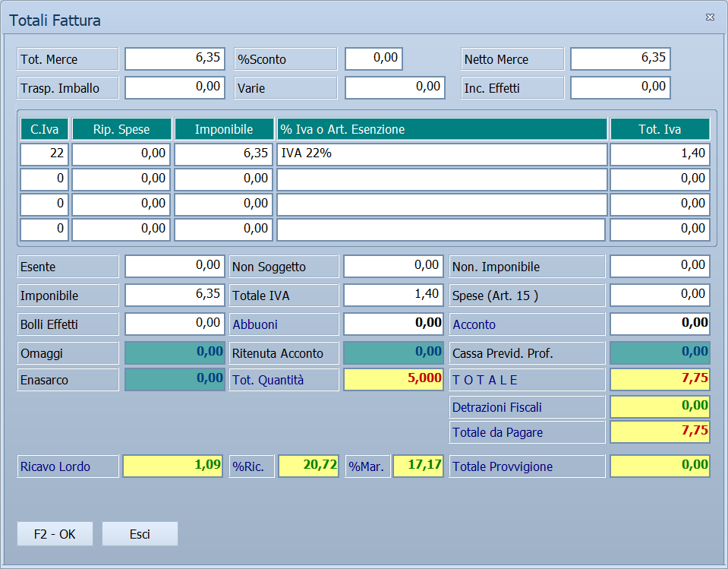The width and height of the screenshot is (728, 569).
Task: Click the Tot. Iva column header
Action: click(x=660, y=128)
